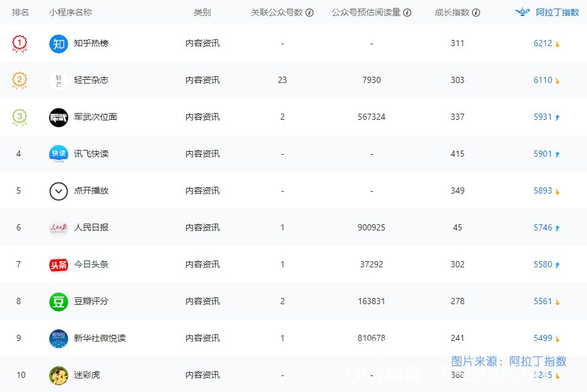Viewport: 587px width, 392px height.
Task: Click growth index value 415
Action: 457,154
